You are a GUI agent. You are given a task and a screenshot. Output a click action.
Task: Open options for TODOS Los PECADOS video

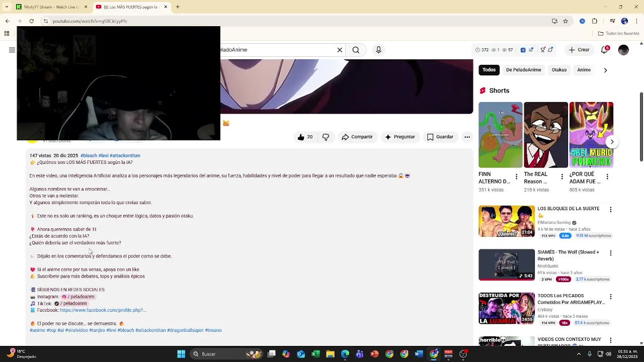pos(611,297)
